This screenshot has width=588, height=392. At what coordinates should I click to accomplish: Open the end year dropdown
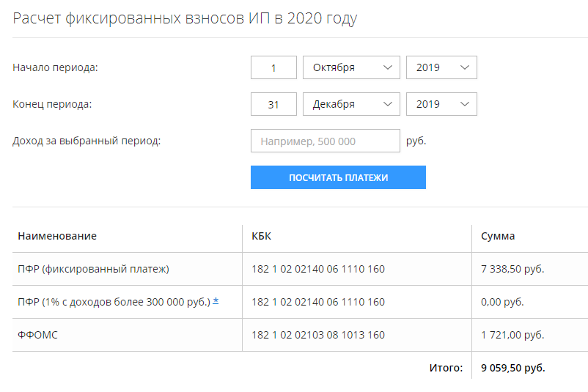coord(441,104)
